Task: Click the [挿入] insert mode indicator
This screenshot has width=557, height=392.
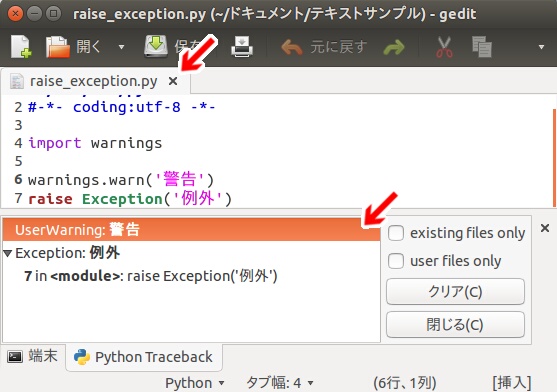Action: 512,383
